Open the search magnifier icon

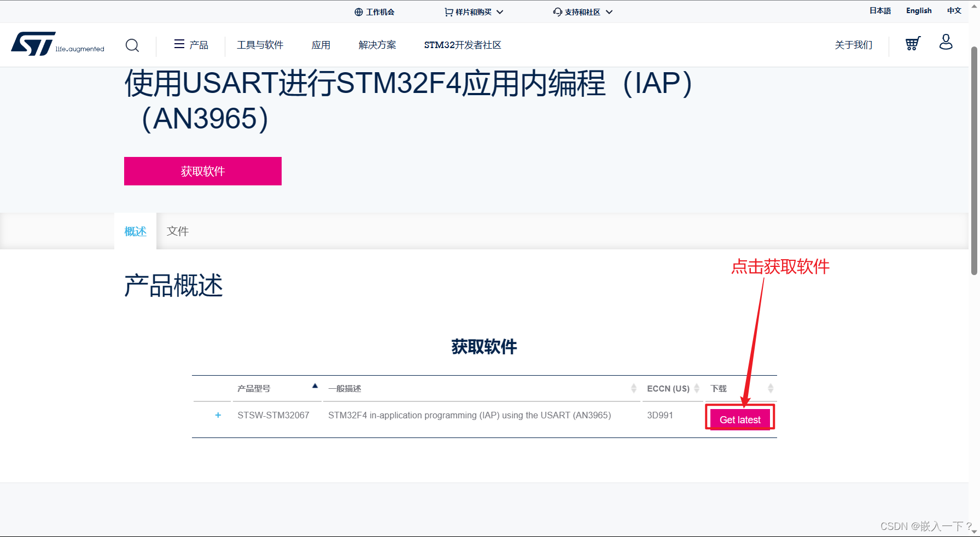coord(132,45)
